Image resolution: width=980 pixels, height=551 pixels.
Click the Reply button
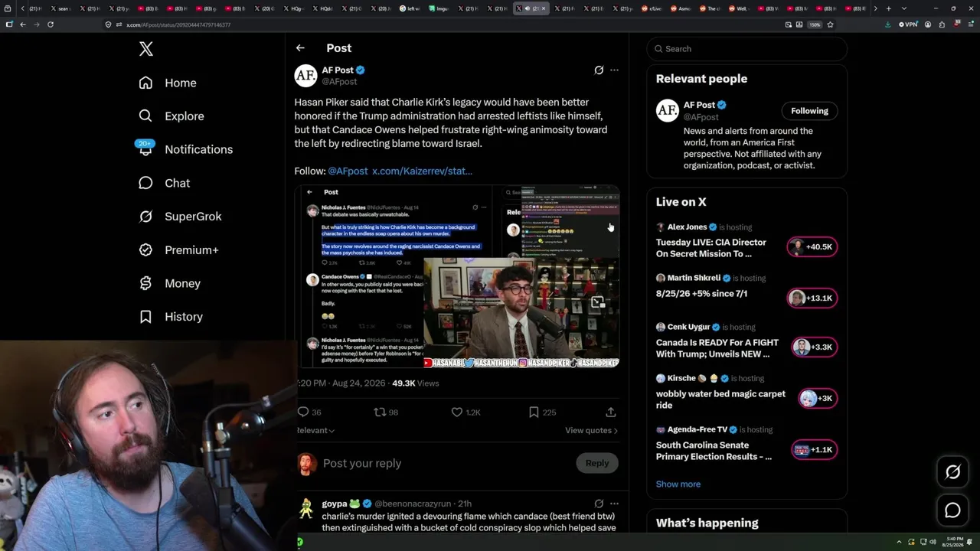pos(597,463)
